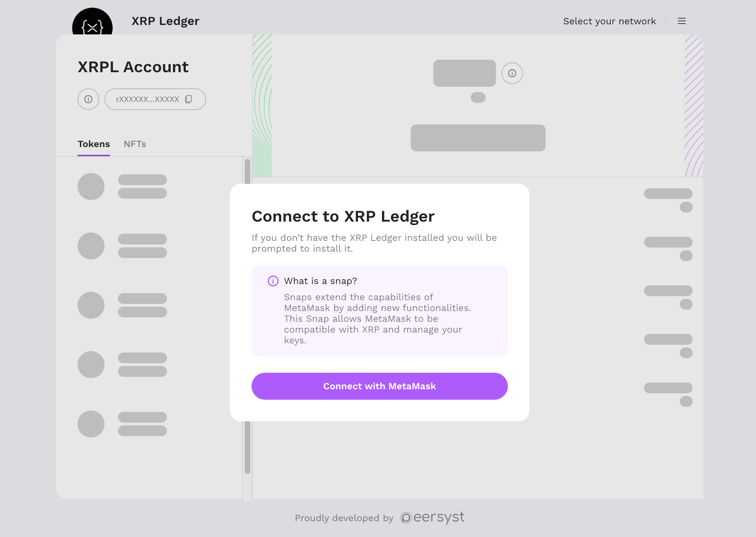Click the info icon beside balance placeholder

pyautogui.click(x=512, y=73)
